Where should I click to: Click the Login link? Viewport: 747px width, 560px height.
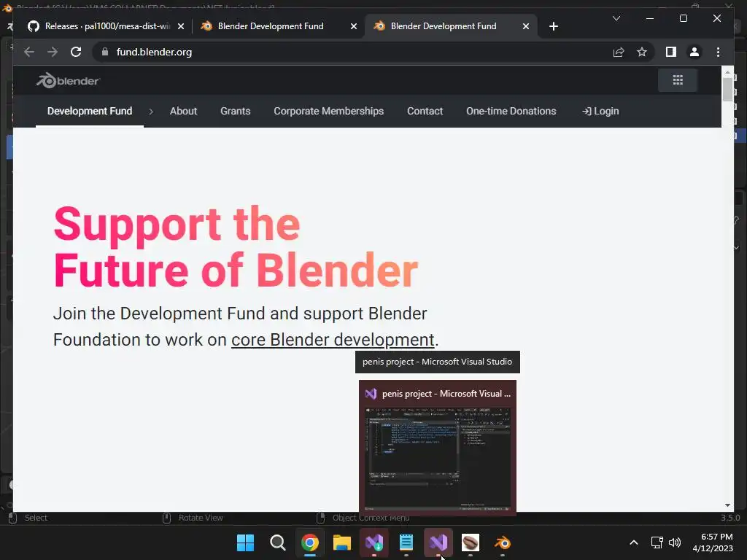[x=600, y=111]
